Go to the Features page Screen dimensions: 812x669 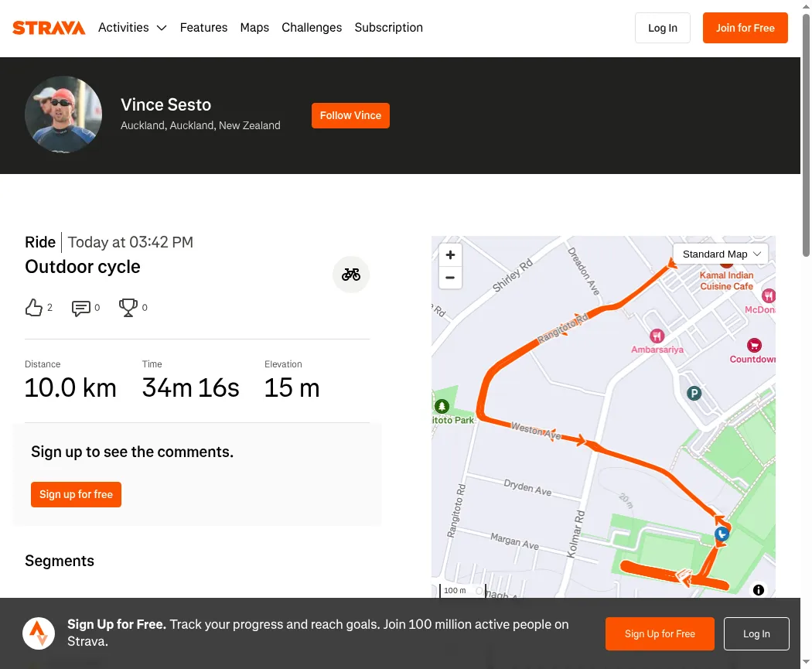[x=203, y=27]
